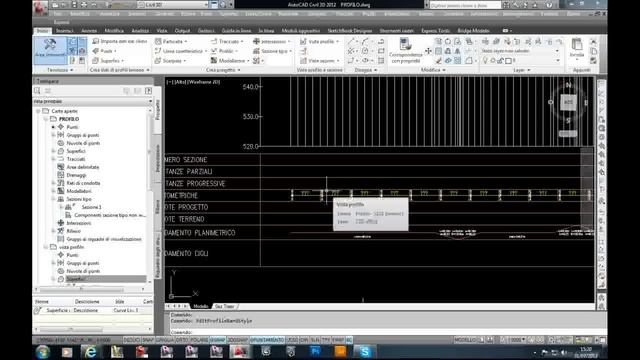Click the Vista profilo ribbon tool
Image resolution: width=640 pixels, height=360 pixels.
320,41
